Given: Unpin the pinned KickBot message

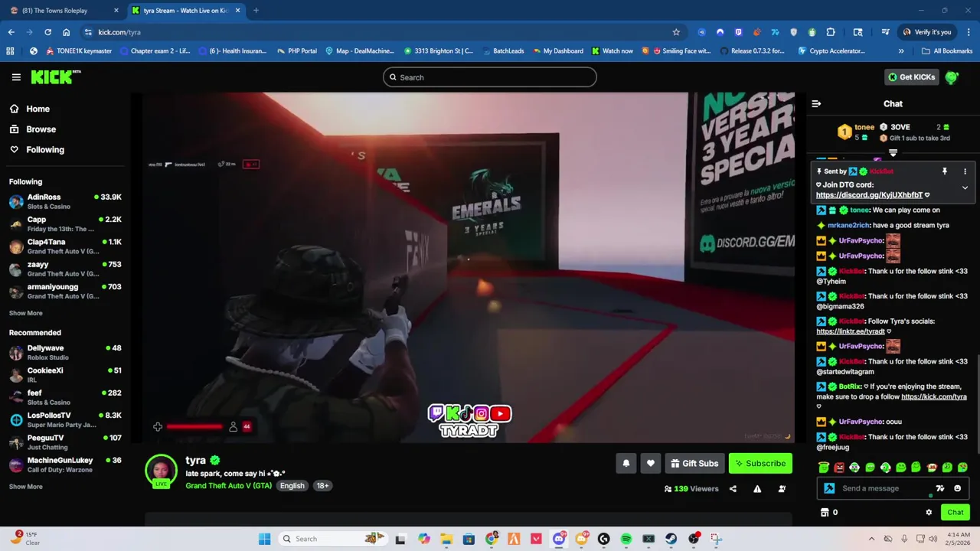Looking at the screenshot, I should tap(945, 171).
